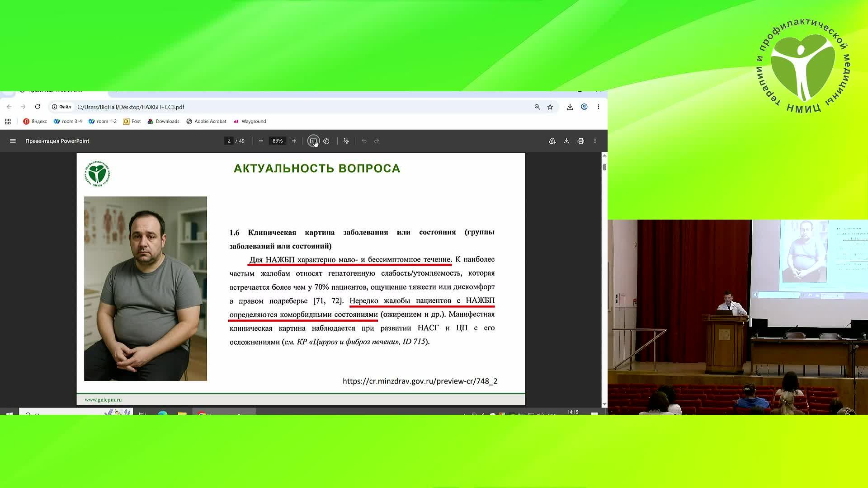Reload the PDF page
This screenshot has width=868, height=488.
coord(38,107)
